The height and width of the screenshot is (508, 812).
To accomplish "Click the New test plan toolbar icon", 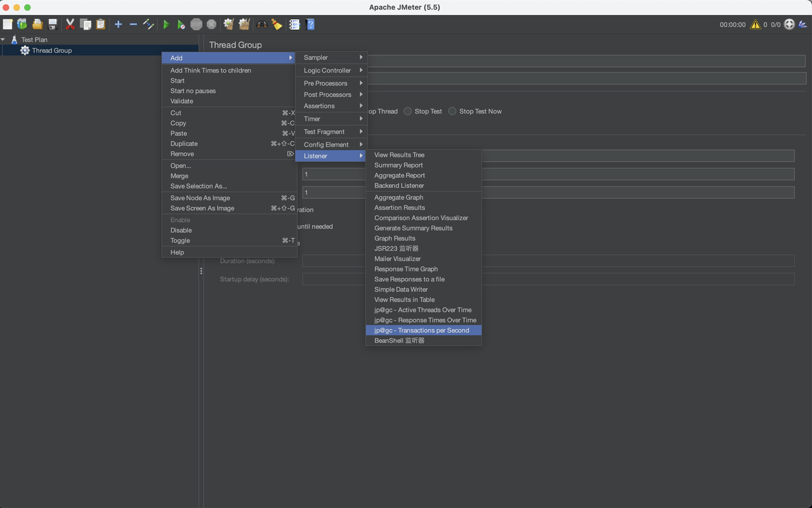I will click(8, 24).
